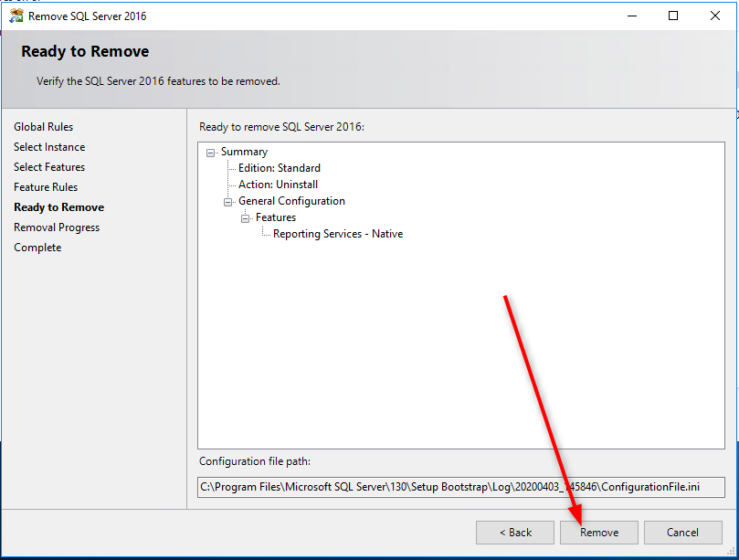Open the Removal Progress step

[x=57, y=227]
